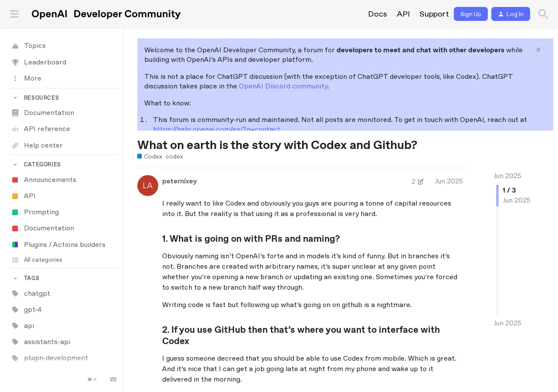
Task: Click the chatgpt tag icon
Action: pos(15,294)
